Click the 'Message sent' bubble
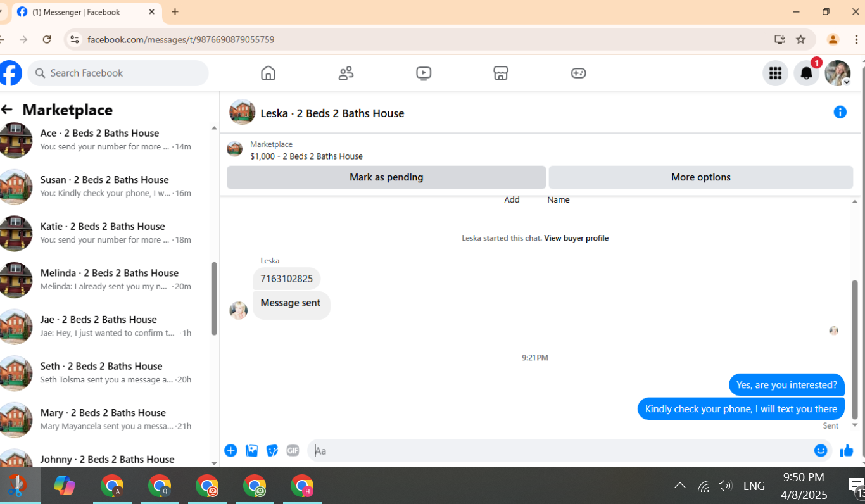 point(291,305)
